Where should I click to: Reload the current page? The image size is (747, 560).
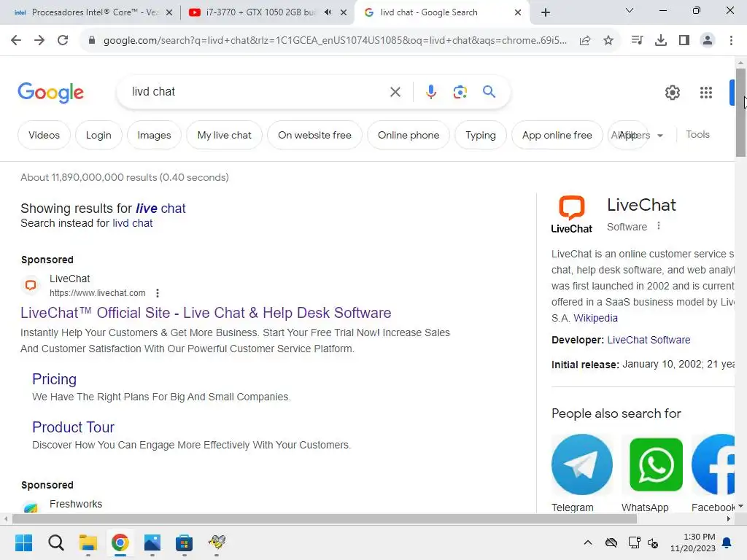point(63,41)
